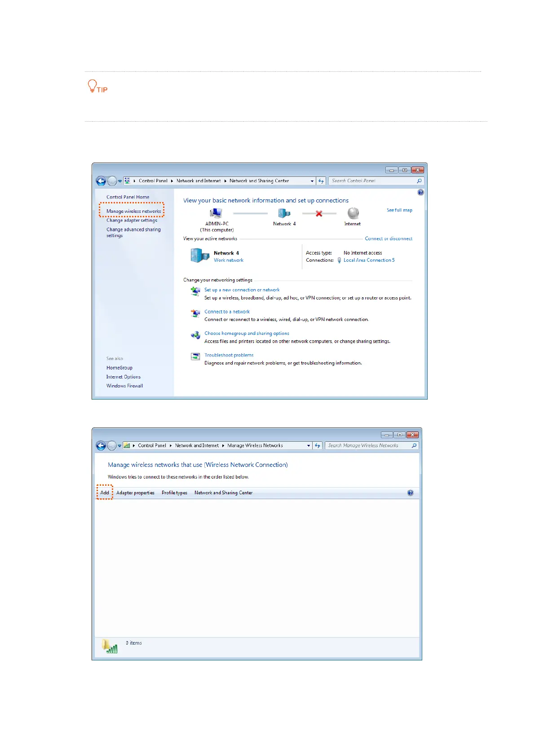Open Choose homegroup and sharing options
The image size is (535, 756).
point(247,334)
